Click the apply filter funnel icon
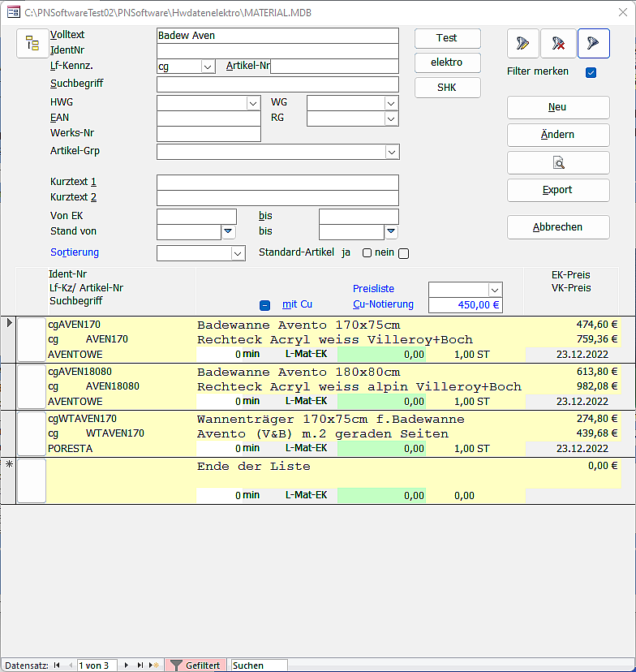This screenshot has height=672, width=636. [x=594, y=44]
